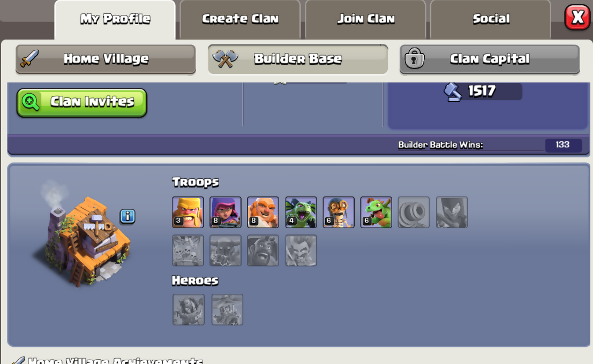Image resolution: width=593 pixels, height=364 pixels.
Task: Select the Baby Dragon troop icon
Action: [376, 212]
